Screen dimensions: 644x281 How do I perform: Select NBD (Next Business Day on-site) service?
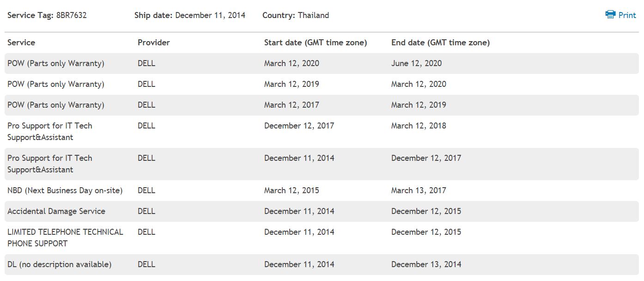65,190
